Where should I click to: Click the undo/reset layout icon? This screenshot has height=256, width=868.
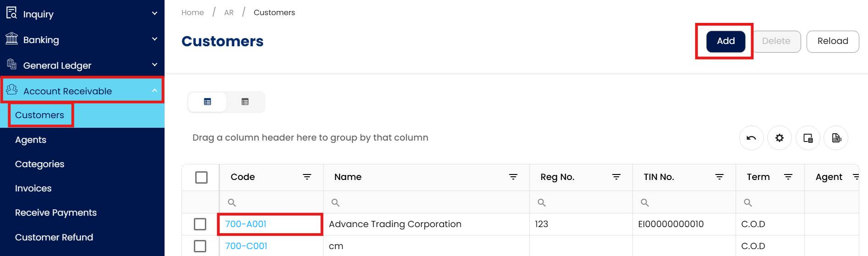click(751, 138)
